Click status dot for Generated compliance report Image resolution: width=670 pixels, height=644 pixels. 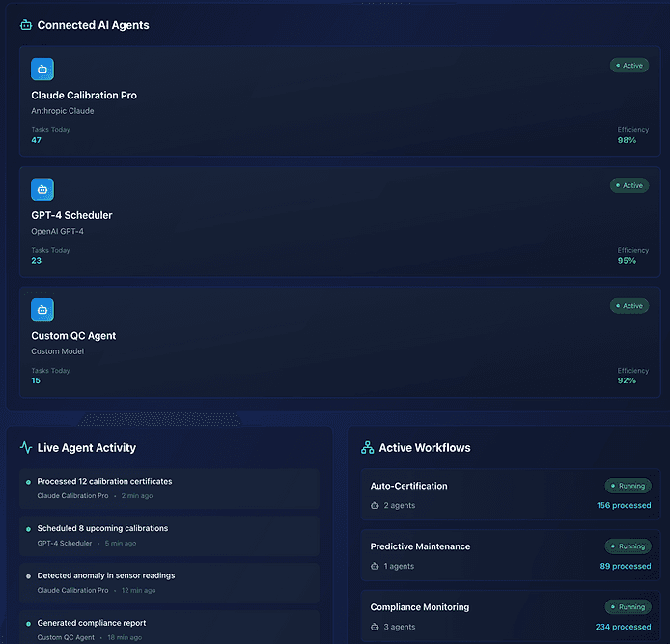pyautogui.click(x=28, y=624)
